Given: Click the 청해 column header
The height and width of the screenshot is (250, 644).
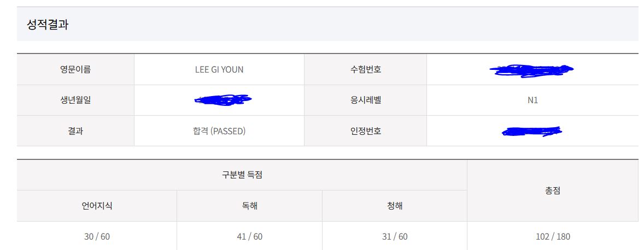Looking at the screenshot, I should pos(395,206).
